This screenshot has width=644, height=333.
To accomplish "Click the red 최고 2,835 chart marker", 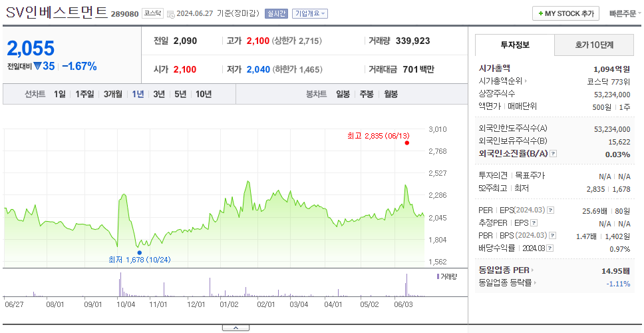I will coord(406,143).
